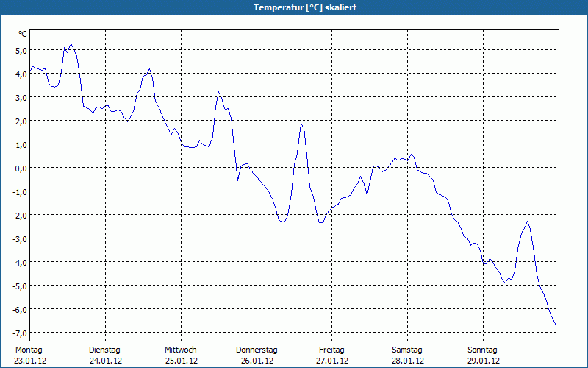Click the °C unit label
The image size is (588, 368).
(23, 34)
